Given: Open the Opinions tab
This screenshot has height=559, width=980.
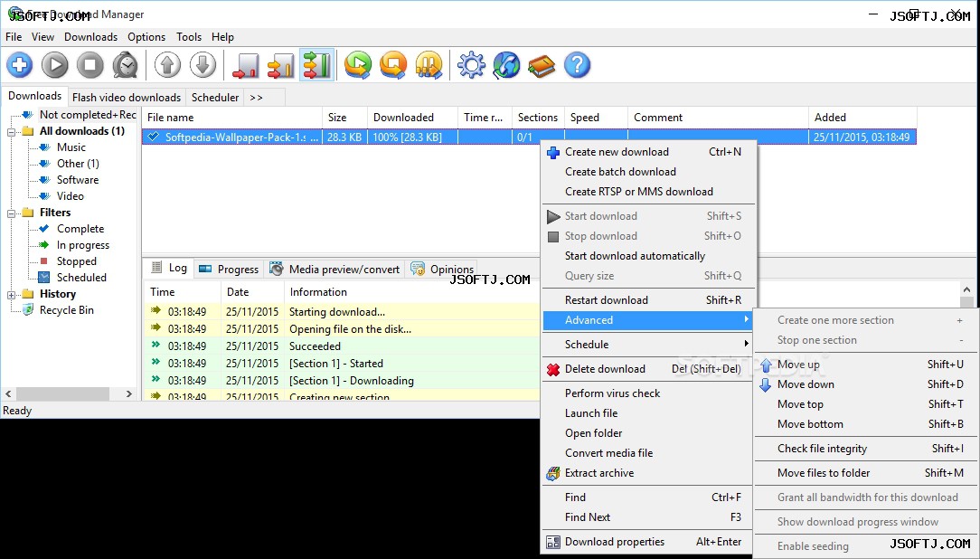Looking at the screenshot, I should pyautogui.click(x=442, y=270).
